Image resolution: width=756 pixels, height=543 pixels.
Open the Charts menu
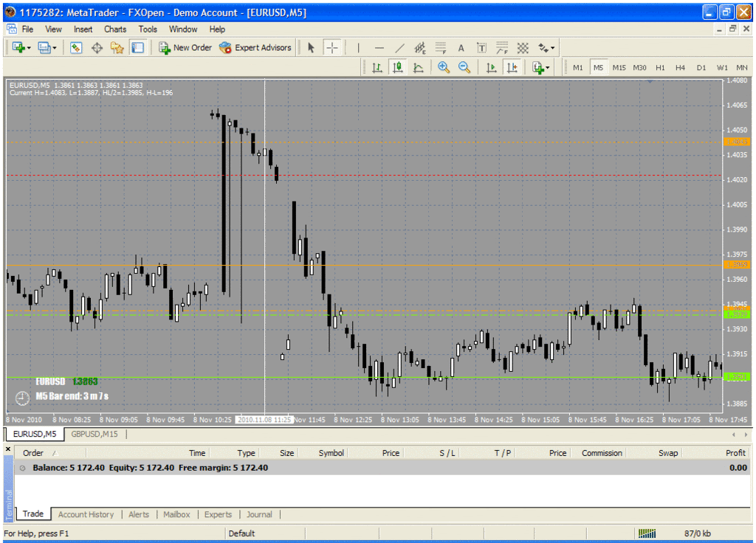click(x=115, y=30)
